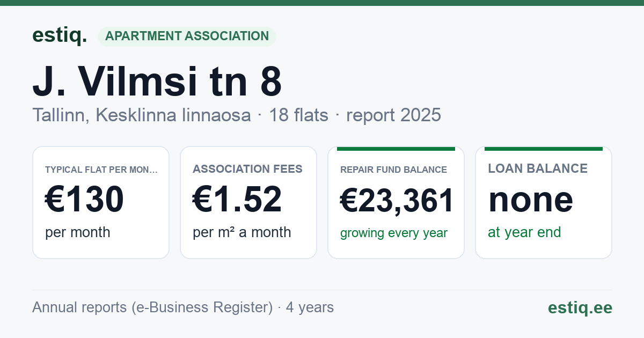
Task: Select the APARTMENT ASSOCIATION badge
Action: tap(187, 36)
